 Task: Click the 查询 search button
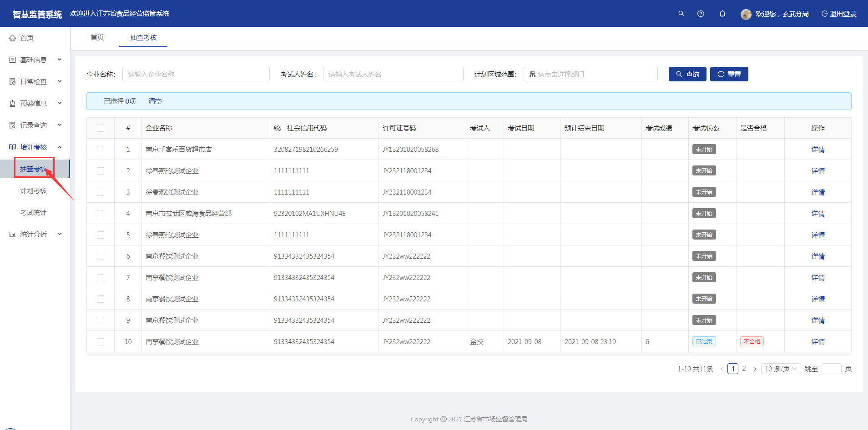coord(687,74)
